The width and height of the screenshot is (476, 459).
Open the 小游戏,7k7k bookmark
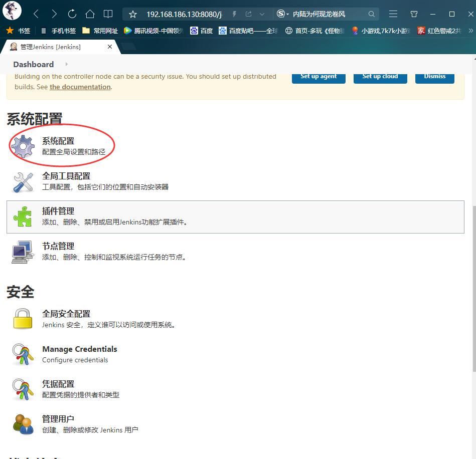tap(381, 31)
